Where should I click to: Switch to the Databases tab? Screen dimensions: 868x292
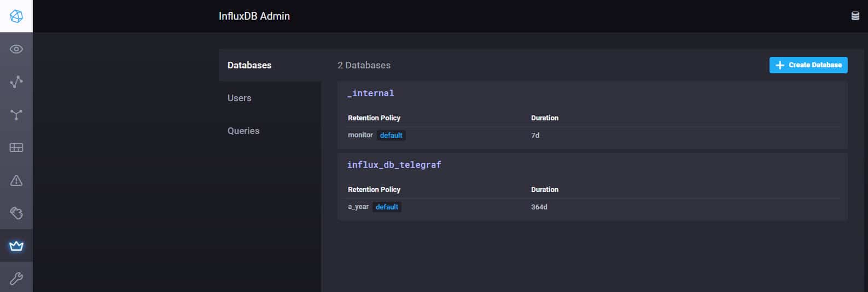point(270,65)
